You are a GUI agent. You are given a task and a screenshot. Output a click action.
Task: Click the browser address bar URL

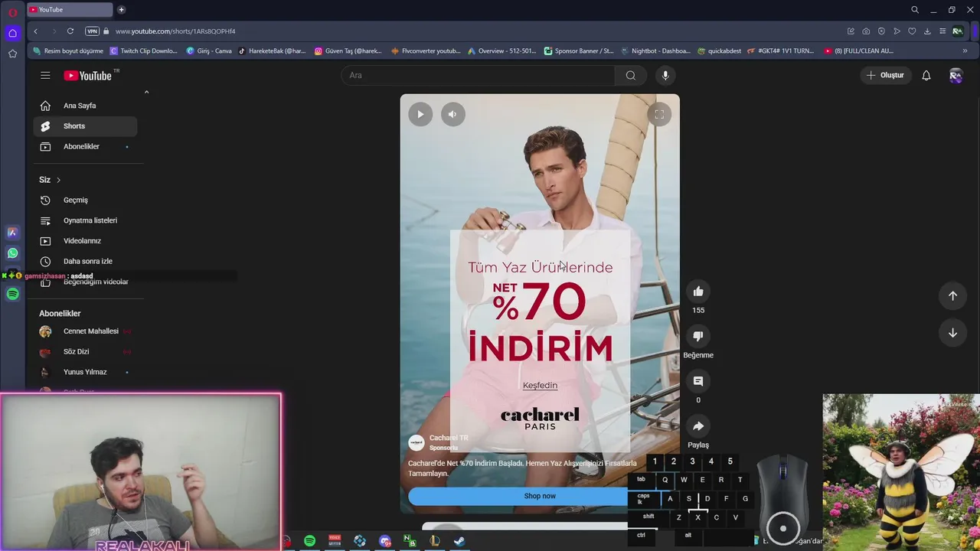point(175,31)
